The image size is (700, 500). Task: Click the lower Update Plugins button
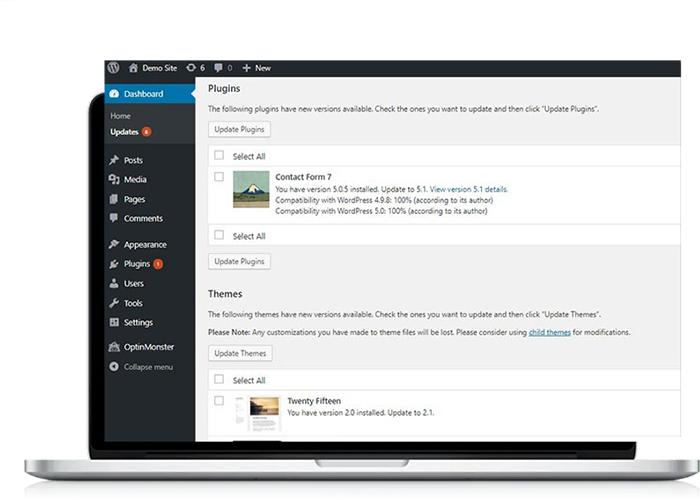click(x=239, y=261)
